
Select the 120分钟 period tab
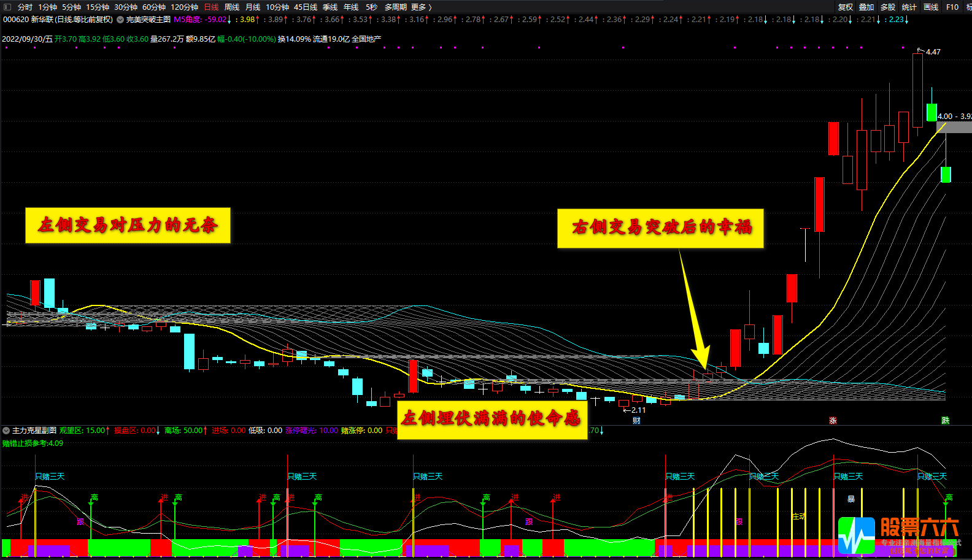pos(184,7)
